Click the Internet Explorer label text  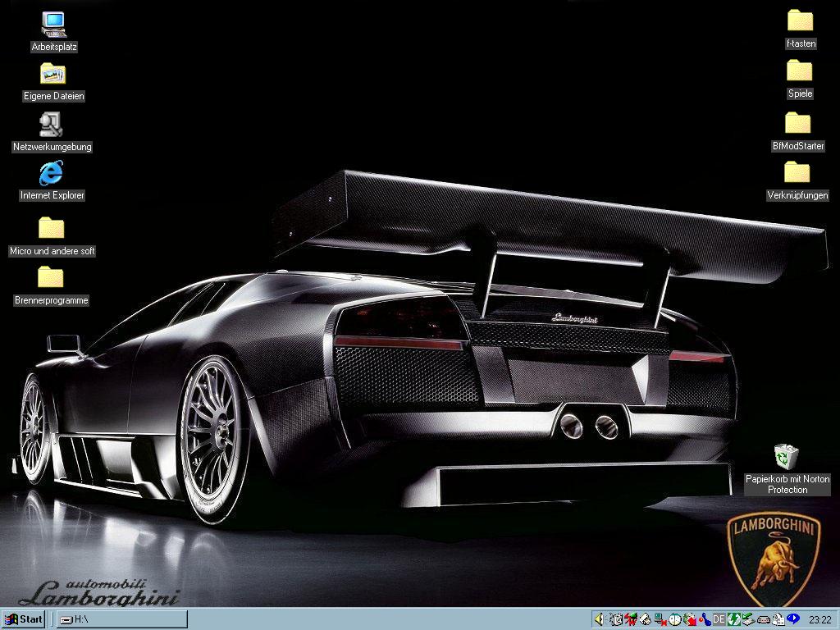click(52, 195)
